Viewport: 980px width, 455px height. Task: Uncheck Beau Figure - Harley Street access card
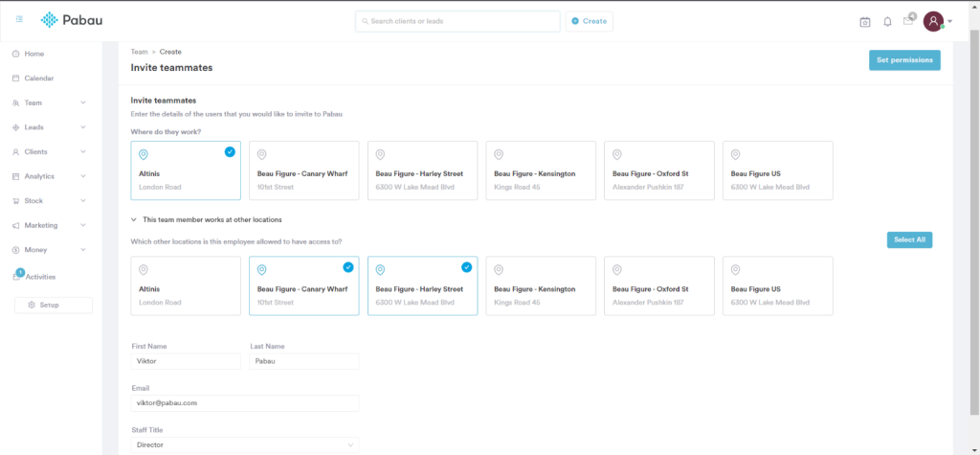422,285
